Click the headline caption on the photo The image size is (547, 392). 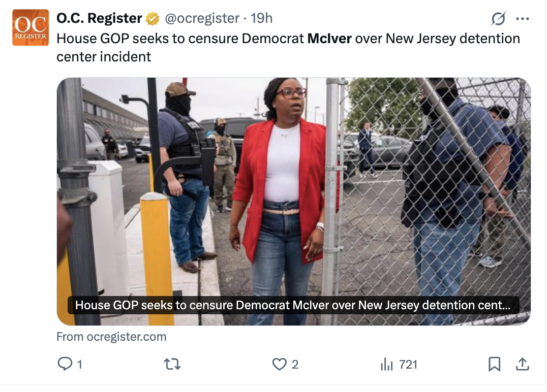point(293,306)
